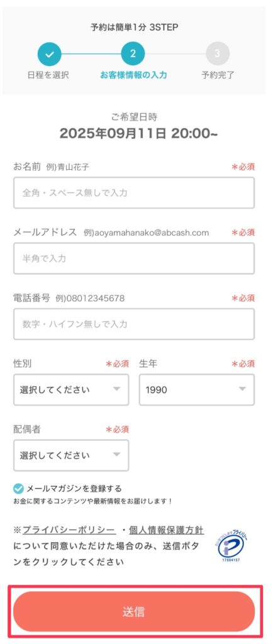The height and width of the screenshot is (644, 273).
Task: Select the 予約完了 step label
Action: click(x=218, y=75)
